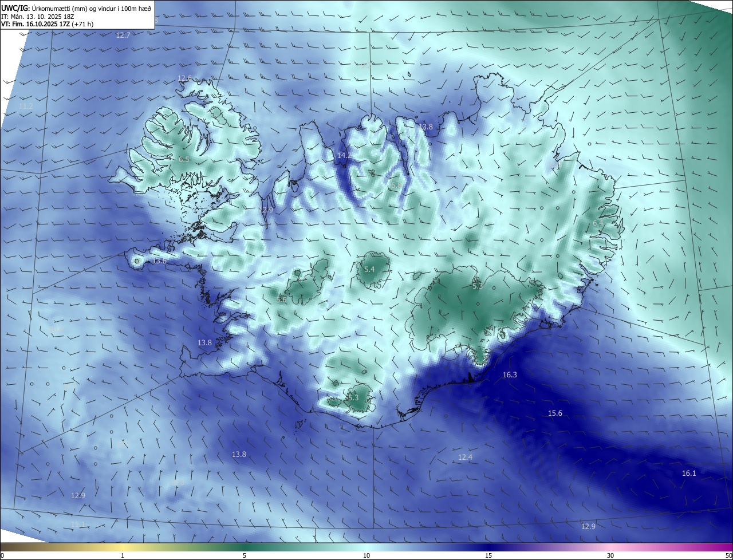The width and height of the screenshot is (733, 560).
Task: Click the 5.6 value label
Action: pos(281,299)
